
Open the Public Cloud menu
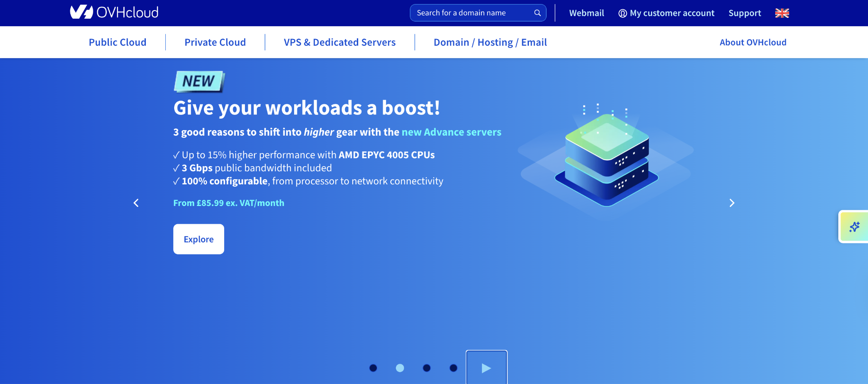point(117,42)
